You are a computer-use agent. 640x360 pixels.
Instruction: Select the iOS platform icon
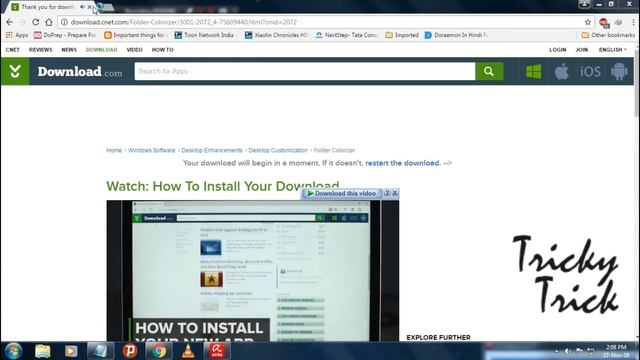click(590, 72)
